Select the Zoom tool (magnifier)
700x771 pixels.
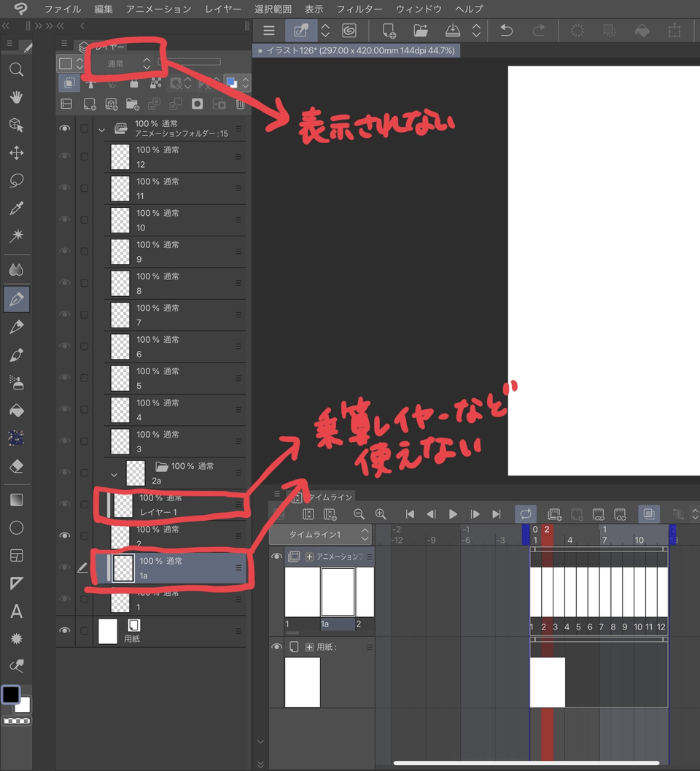(16, 69)
